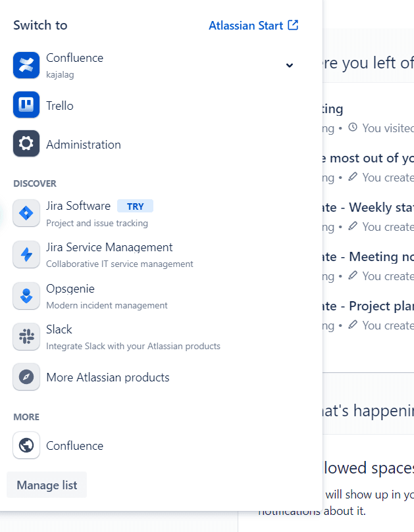Image resolution: width=414 pixels, height=532 pixels.
Task: Click the Manage list button
Action: (x=46, y=485)
